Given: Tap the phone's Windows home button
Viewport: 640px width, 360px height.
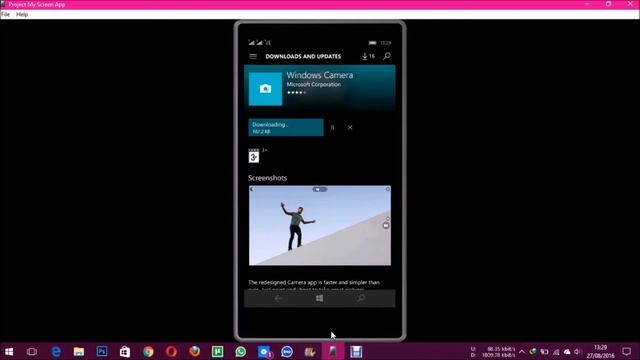Looking at the screenshot, I should (320, 298).
